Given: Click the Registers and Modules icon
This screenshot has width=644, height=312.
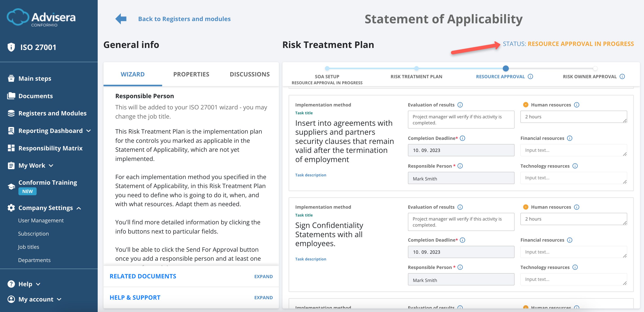Looking at the screenshot, I should pos(11,113).
